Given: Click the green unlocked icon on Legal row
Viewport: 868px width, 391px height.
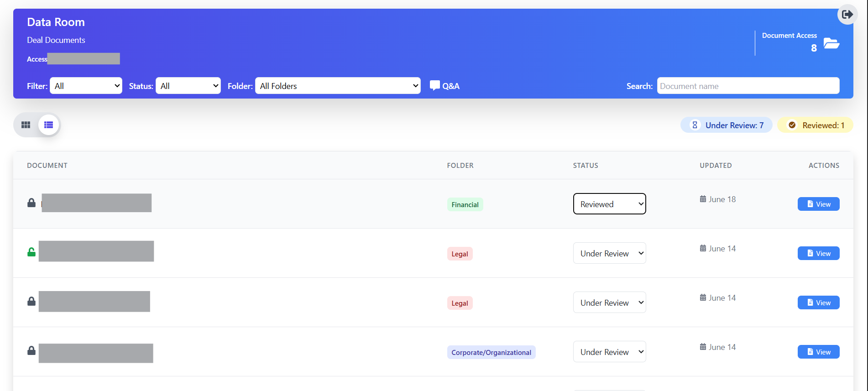Looking at the screenshot, I should (31, 252).
